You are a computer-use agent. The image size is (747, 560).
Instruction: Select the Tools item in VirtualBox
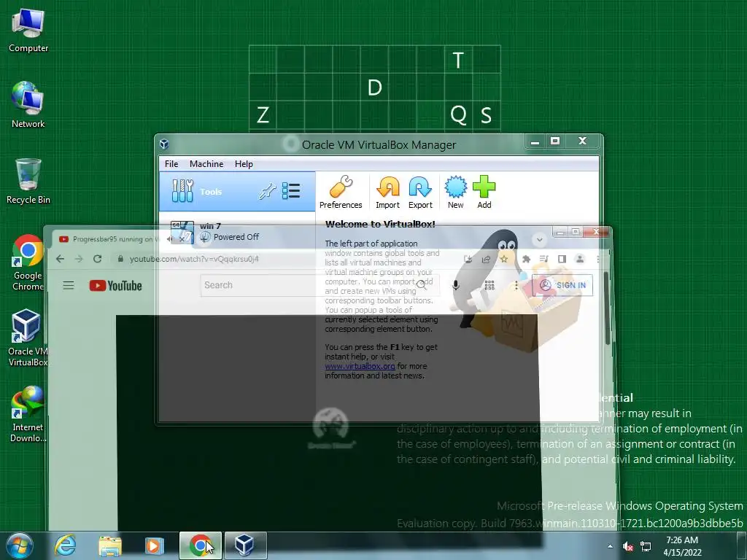tap(237, 192)
